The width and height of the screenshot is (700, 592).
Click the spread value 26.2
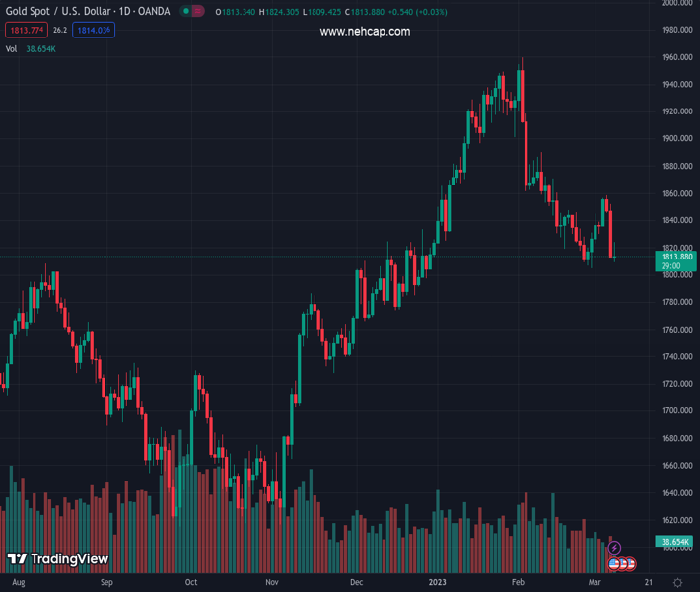tap(59, 31)
